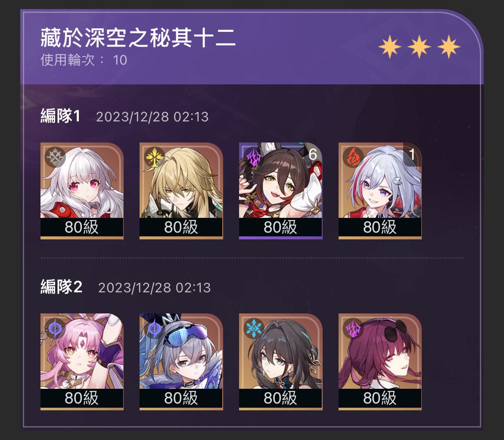Viewport: 504px width, 440px height.
Task: Select Kafka portrait with sunglasses
Action: point(380,362)
